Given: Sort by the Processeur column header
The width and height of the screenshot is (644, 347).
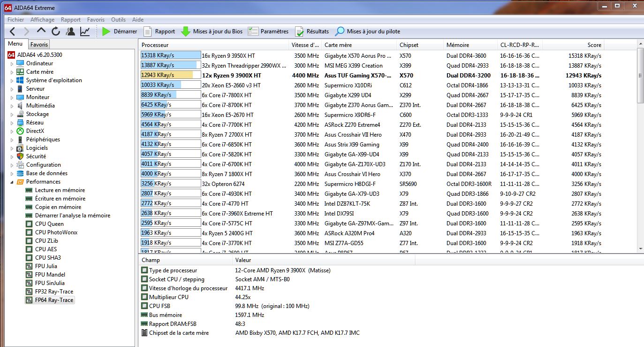Looking at the screenshot, I should click(x=214, y=45).
